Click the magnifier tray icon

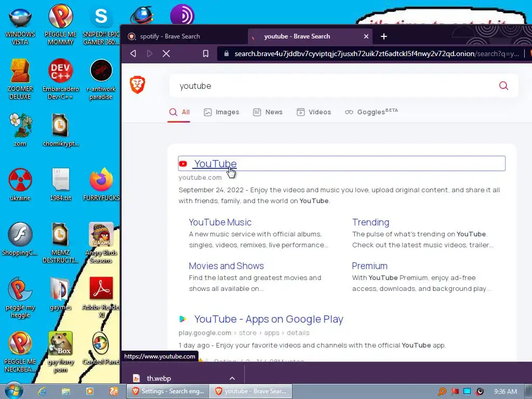tap(442, 392)
